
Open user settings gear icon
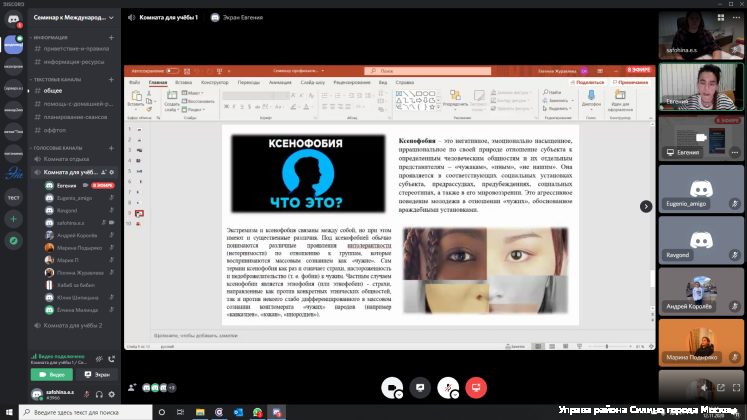pyautogui.click(x=111, y=394)
